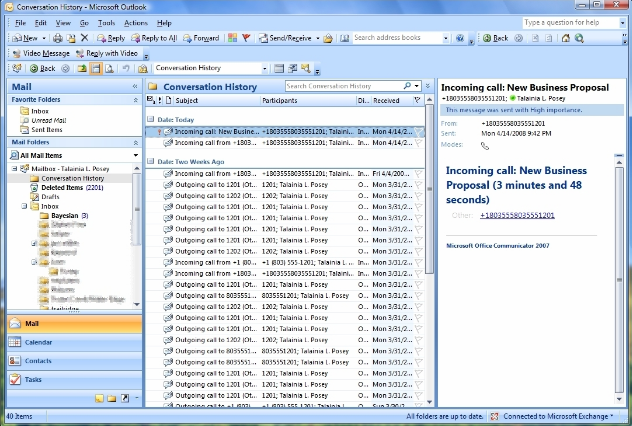Viewport: 632px width, 426px height.
Task: Click the Folder List icon in navigation bar
Action: 112,399
